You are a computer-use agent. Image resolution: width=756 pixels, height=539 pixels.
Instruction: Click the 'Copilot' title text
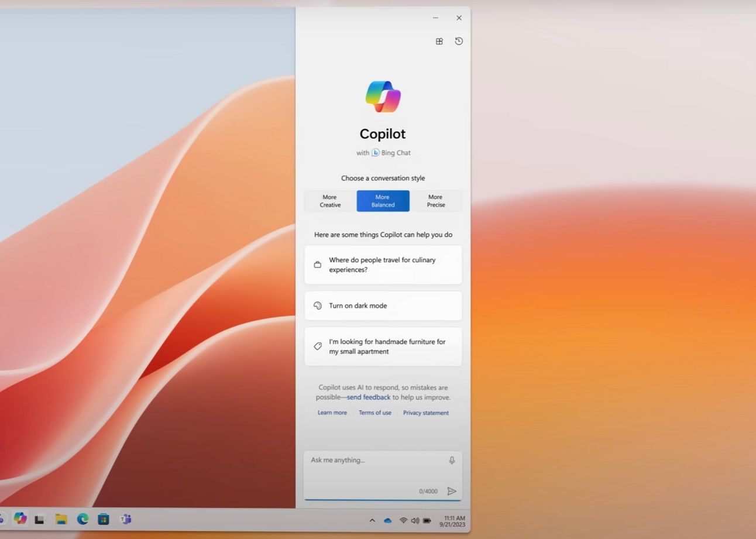(383, 134)
